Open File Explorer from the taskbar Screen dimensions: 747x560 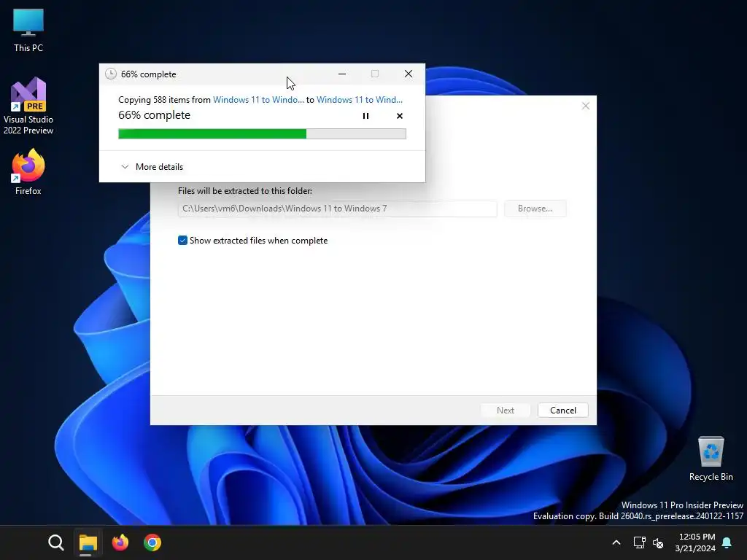[x=88, y=542]
